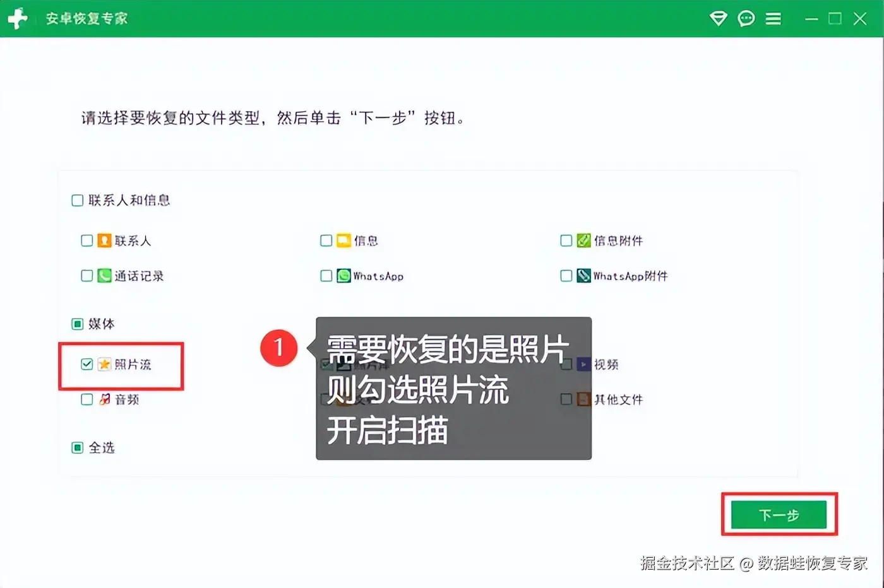884x588 pixels.
Task: Click the star 照片流 icon
Action: 104,364
